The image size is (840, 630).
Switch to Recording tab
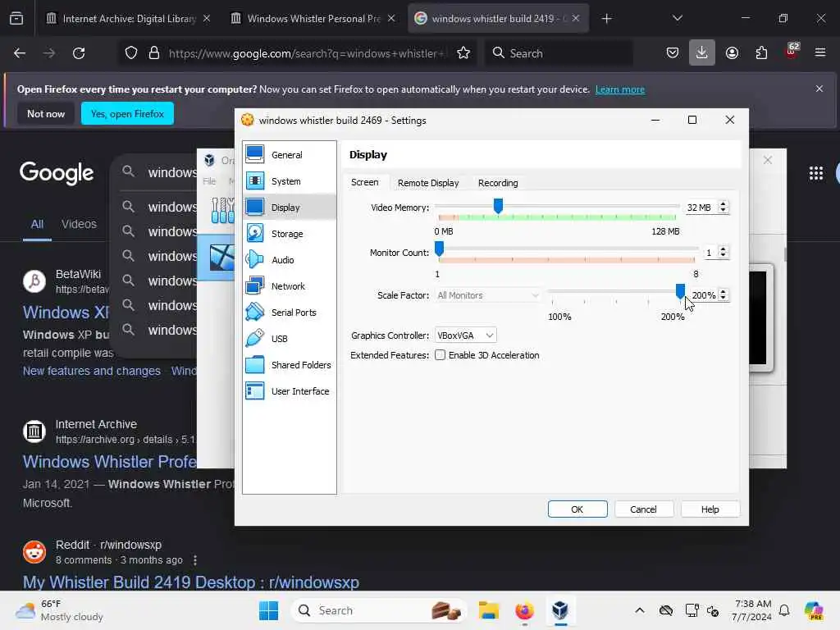(x=498, y=183)
